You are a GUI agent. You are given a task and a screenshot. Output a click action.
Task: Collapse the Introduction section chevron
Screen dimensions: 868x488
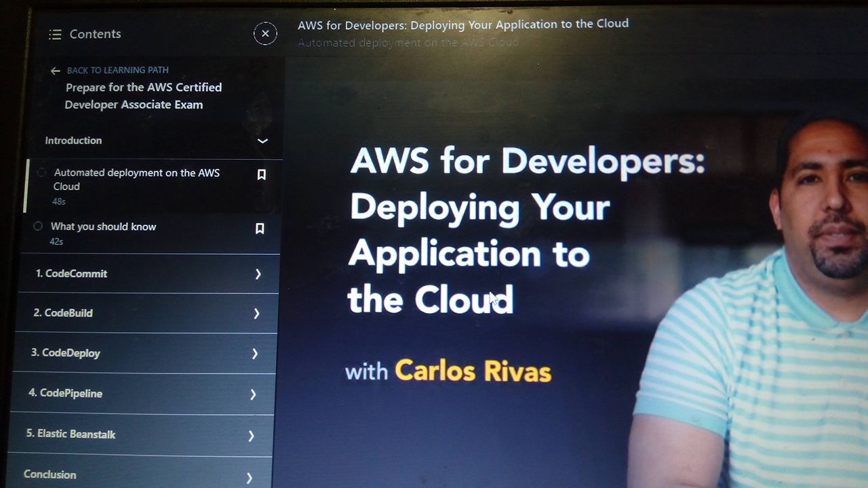point(262,141)
